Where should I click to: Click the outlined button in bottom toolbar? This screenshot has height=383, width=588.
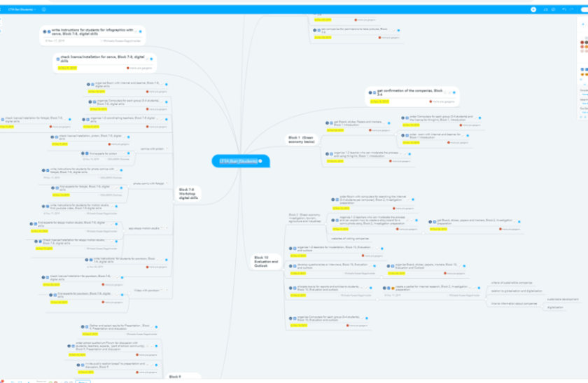click(83, 381)
